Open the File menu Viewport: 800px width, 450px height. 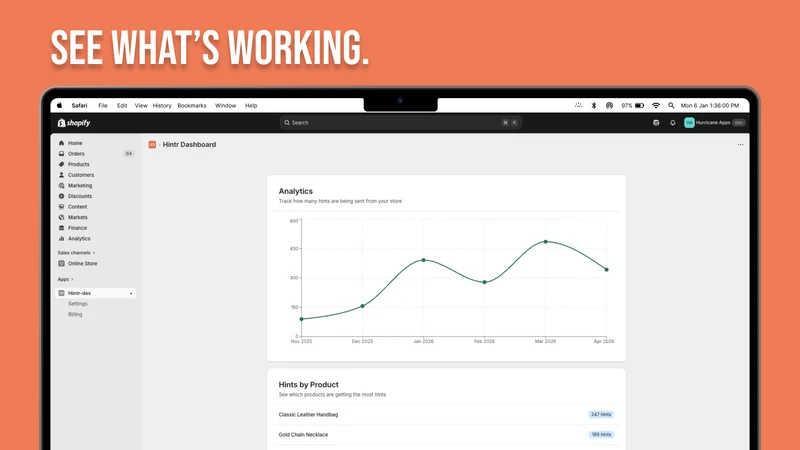(103, 106)
